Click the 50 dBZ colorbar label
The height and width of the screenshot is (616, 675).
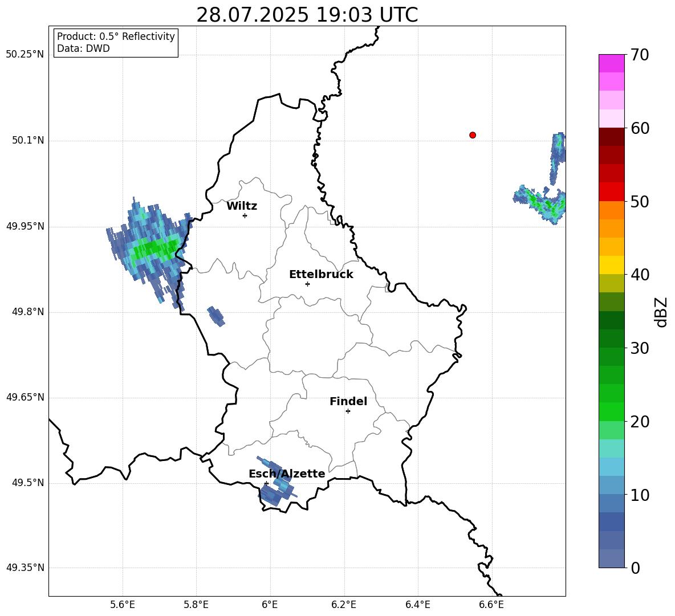pos(640,201)
